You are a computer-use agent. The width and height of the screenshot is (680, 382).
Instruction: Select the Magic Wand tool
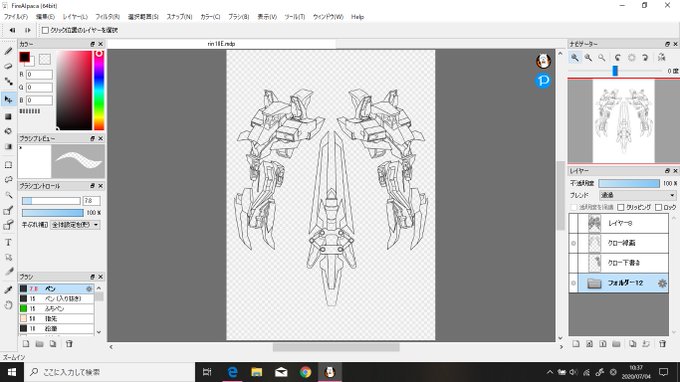[8, 195]
